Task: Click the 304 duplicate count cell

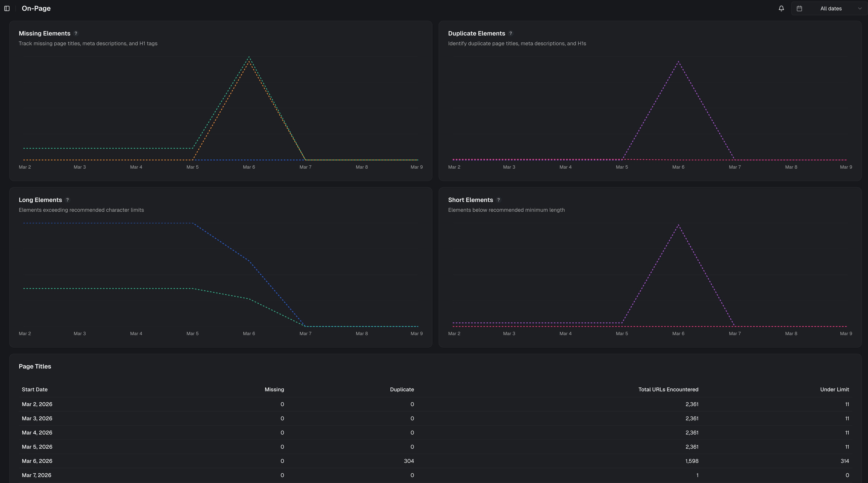Action: (x=409, y=461)
